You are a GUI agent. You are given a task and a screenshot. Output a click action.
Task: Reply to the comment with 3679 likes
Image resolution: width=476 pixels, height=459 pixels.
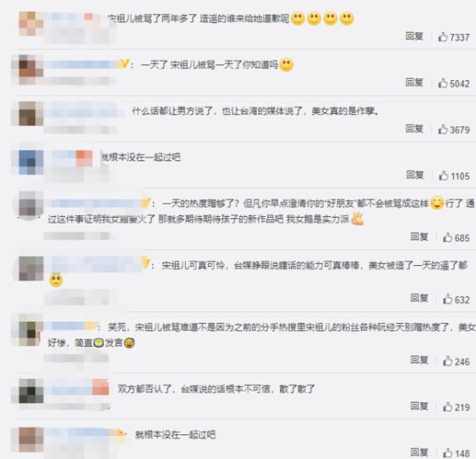[414, 129]
